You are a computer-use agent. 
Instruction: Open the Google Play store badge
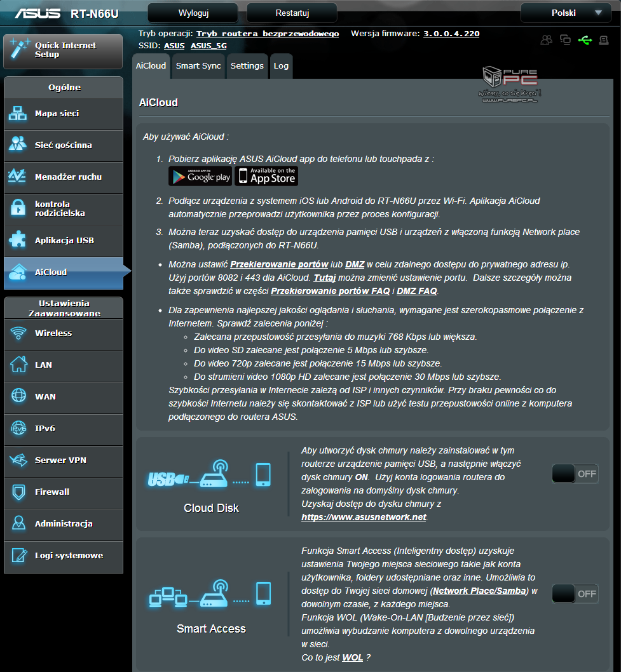coord(200,176)
